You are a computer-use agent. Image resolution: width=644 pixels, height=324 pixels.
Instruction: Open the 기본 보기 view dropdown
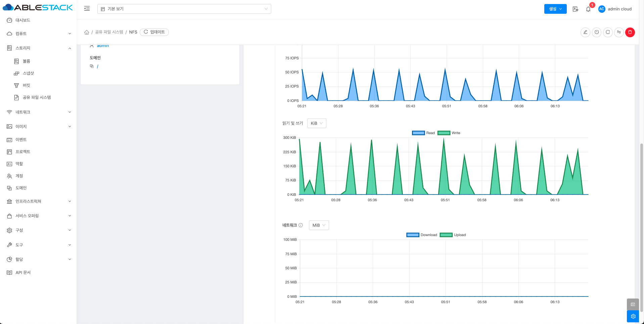tap(184, 9)
